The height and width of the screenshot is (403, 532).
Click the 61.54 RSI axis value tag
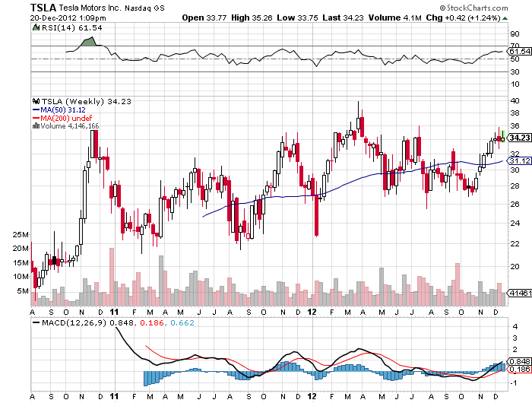pos(519,52)
